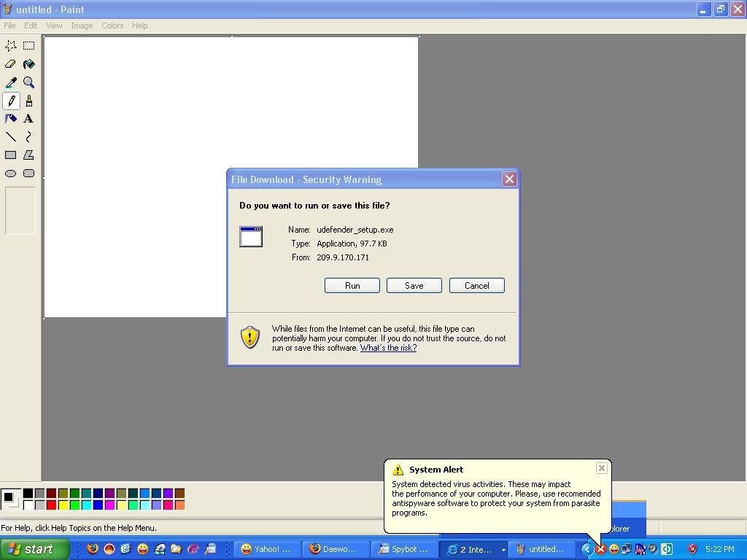Image resolution: width=747 pixels, height=560 pixels.
Task: Activate the Text tool
Action: pos(29,119)
